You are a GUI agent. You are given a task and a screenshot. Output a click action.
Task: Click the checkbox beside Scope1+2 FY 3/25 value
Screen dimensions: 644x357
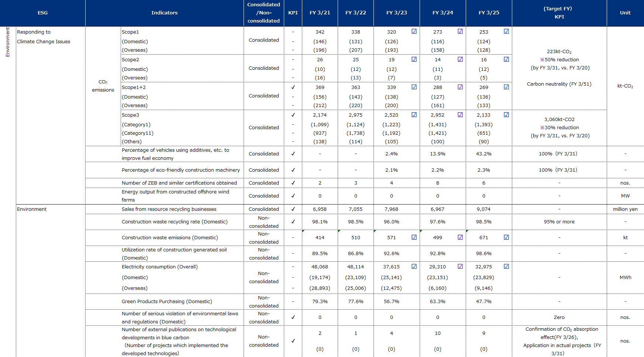click(506, 87)
